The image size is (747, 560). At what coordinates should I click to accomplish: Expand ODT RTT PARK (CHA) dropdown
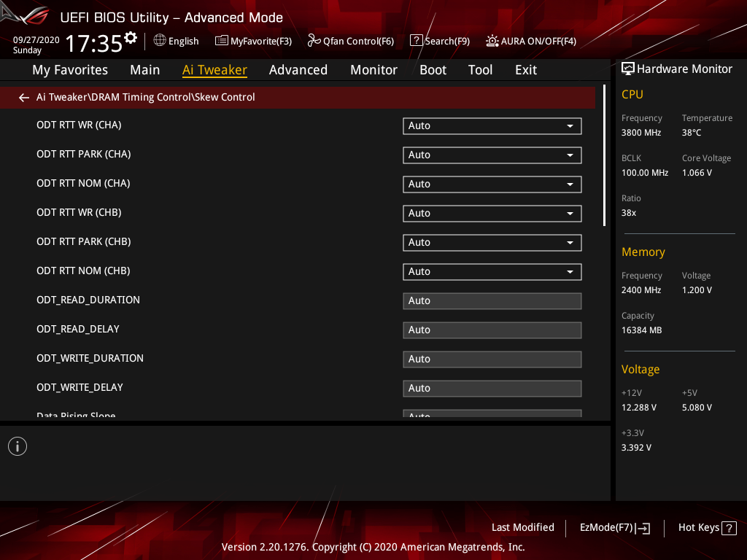coord(492,155)
